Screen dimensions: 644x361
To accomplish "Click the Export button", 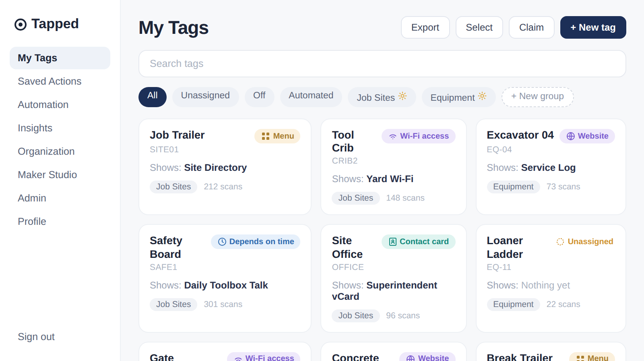I will point(425,27).
